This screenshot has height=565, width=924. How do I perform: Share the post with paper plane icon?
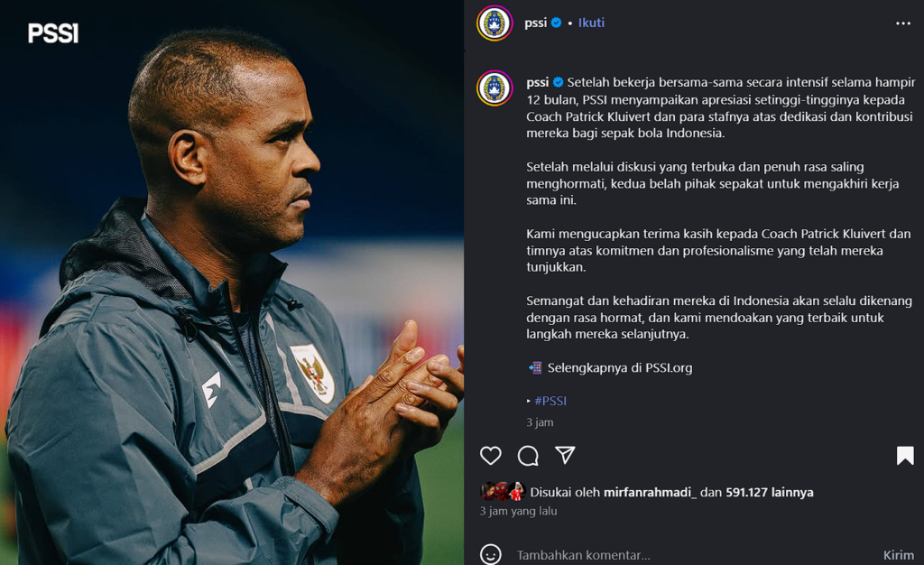click(x=565, y=455)
